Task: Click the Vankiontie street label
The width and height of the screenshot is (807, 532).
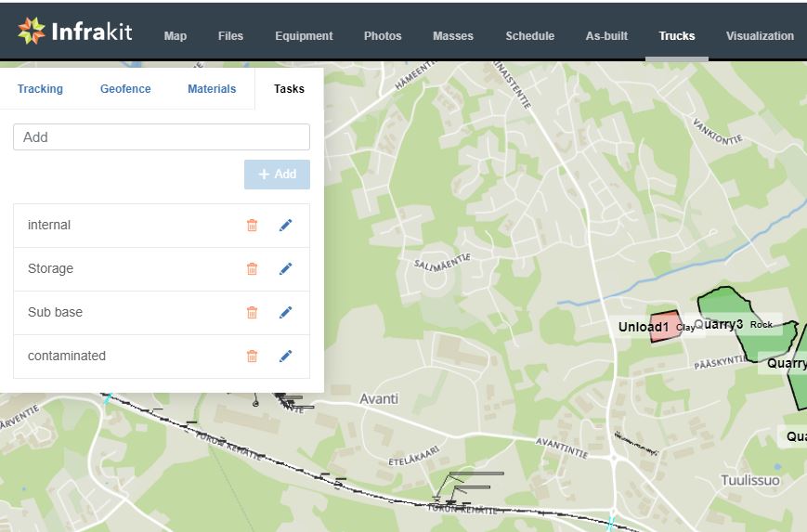Action: tap(717, 132)
